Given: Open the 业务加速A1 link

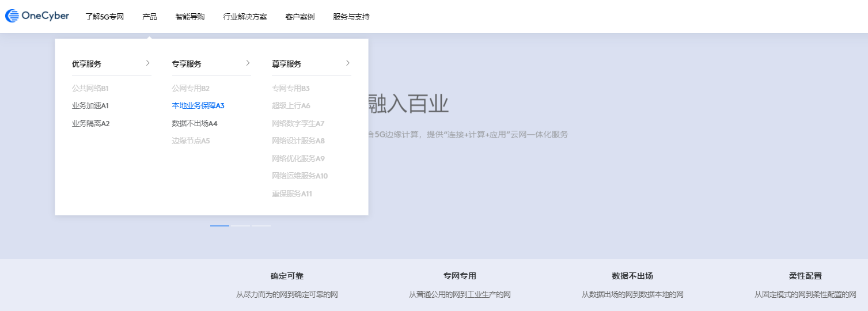Looking at the screenshot, I should click(x=90, y=106).
